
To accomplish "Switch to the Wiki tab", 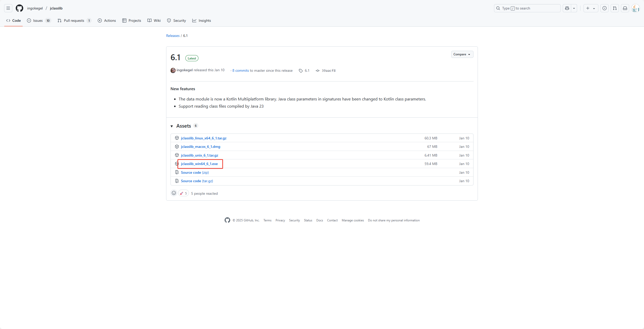I will pos(154,20).
